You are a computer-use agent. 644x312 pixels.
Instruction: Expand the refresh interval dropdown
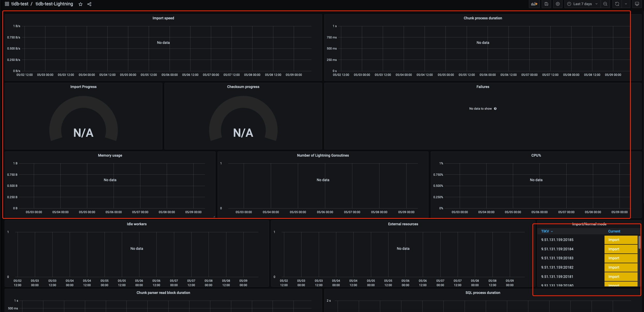[626, 4]
